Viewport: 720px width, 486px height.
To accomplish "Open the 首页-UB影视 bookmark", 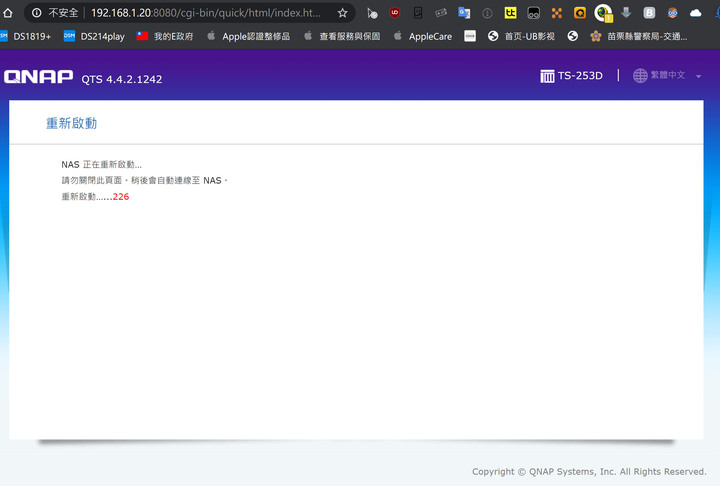I will point(521,36).
